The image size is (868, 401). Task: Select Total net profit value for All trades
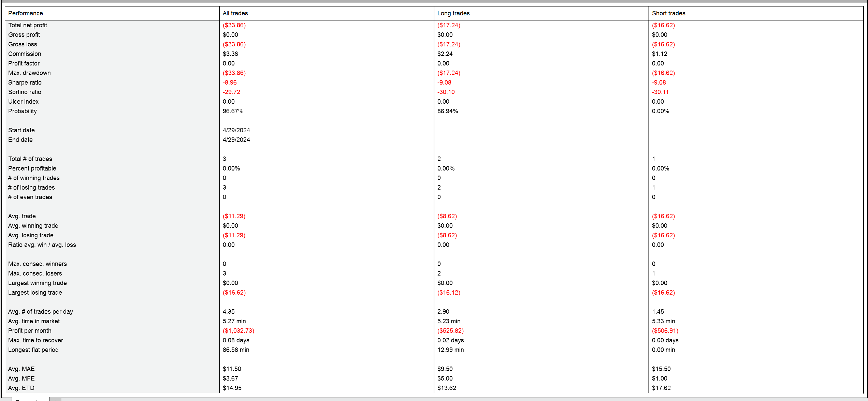pos(234,25)
